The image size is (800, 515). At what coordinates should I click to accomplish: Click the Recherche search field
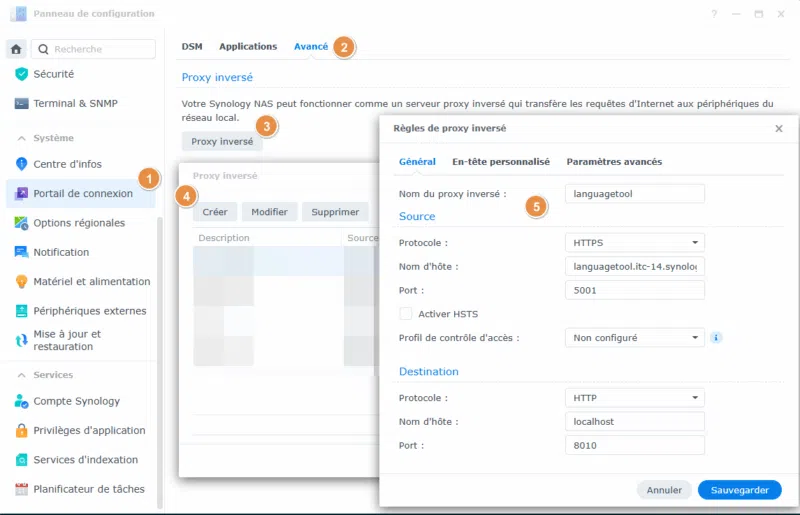coord(94,49)
